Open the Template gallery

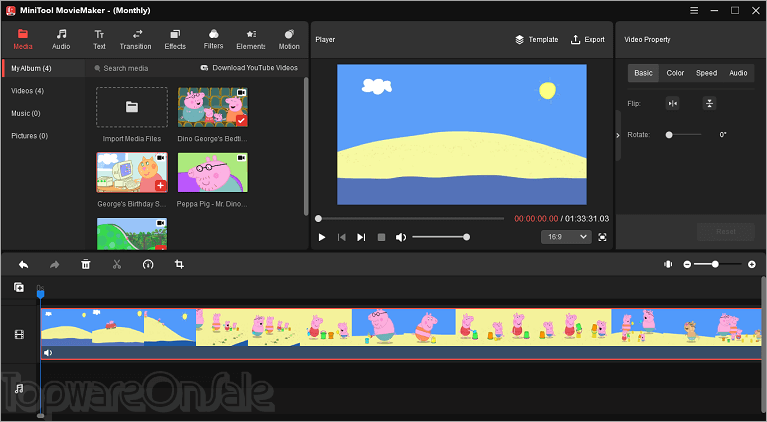tap(537, 40)
